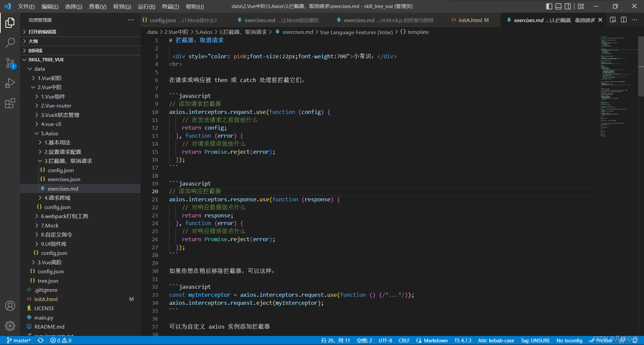Viewport: 644px width, 345px height.
Task: Open 终端(T) menu
Action: [170, 6]
